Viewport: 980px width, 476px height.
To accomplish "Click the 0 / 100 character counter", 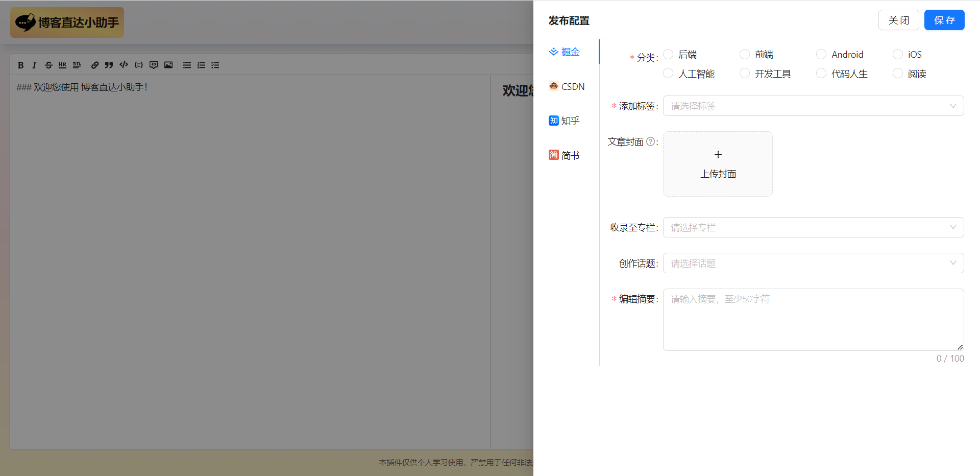I will coord(950,359).
